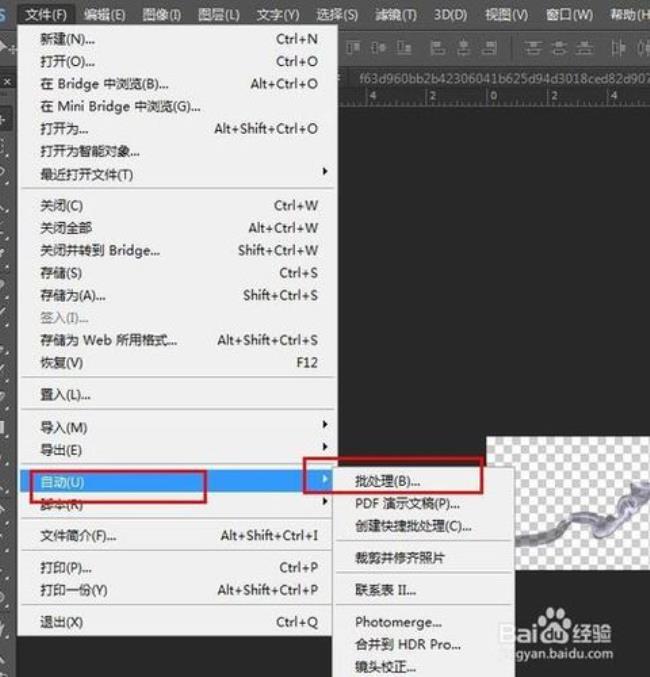Select 裁剪并修齐照片 in the submenu
This screenshot has height=677, width=650.
tap(424, 558)
